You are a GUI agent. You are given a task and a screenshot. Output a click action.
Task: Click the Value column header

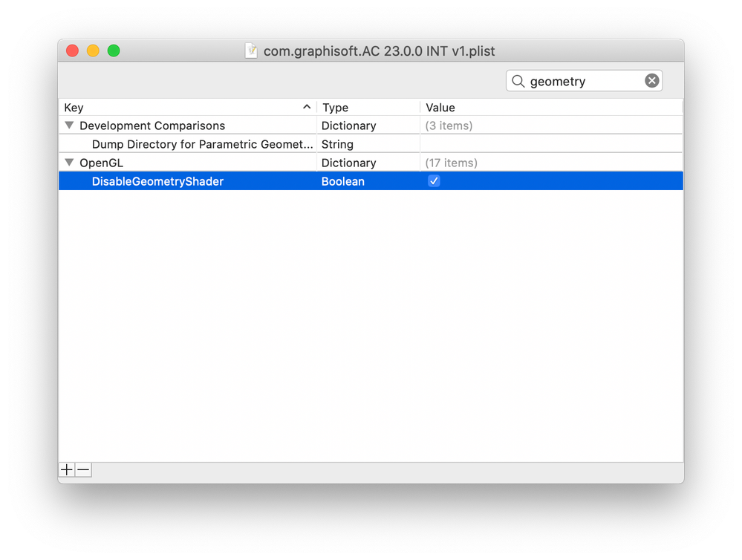coord(550,108)
